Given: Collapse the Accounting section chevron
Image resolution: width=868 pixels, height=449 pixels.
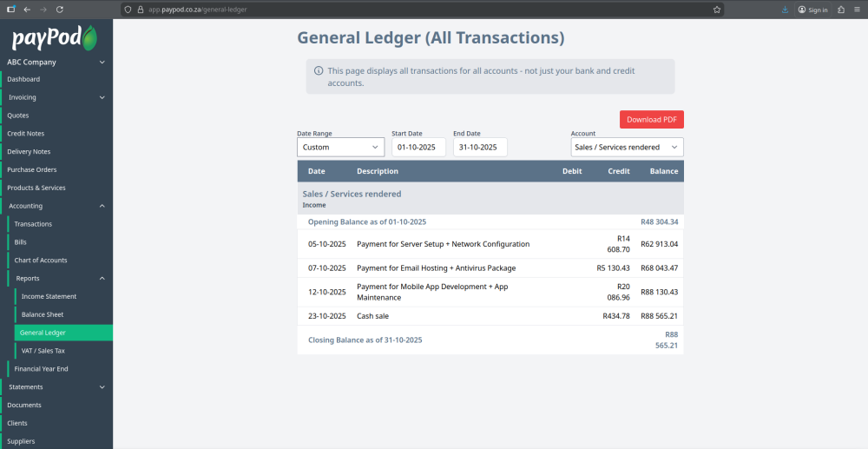Looking at the screenshot, I should 102,206.
